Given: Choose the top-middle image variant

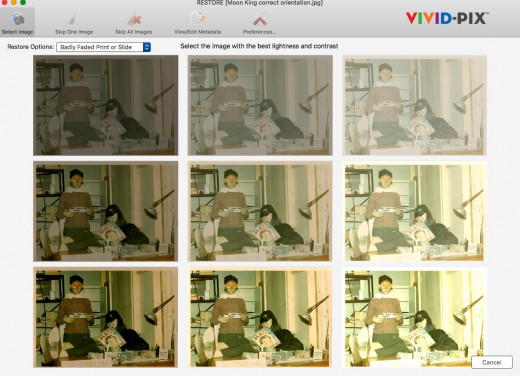Looking at the screenshot, I should coord(260,105).
